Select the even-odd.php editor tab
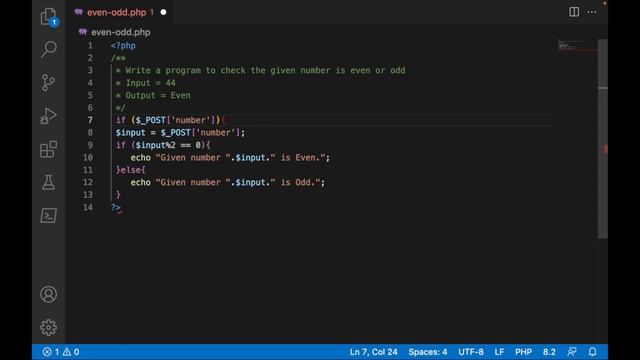640x360 pixels. [x=120, y=12]
